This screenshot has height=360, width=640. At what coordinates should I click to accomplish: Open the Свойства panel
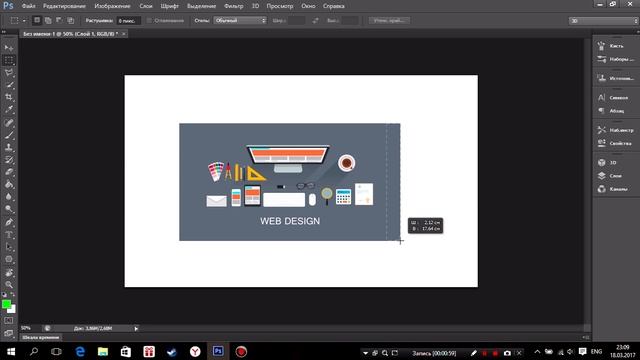point(616,143)
